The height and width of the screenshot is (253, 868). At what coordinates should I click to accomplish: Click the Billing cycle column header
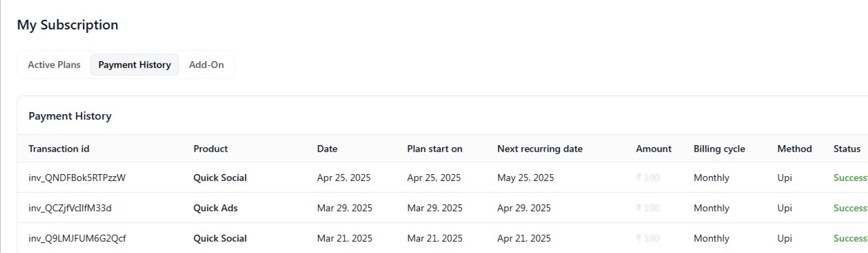click(x=719, y=149)
